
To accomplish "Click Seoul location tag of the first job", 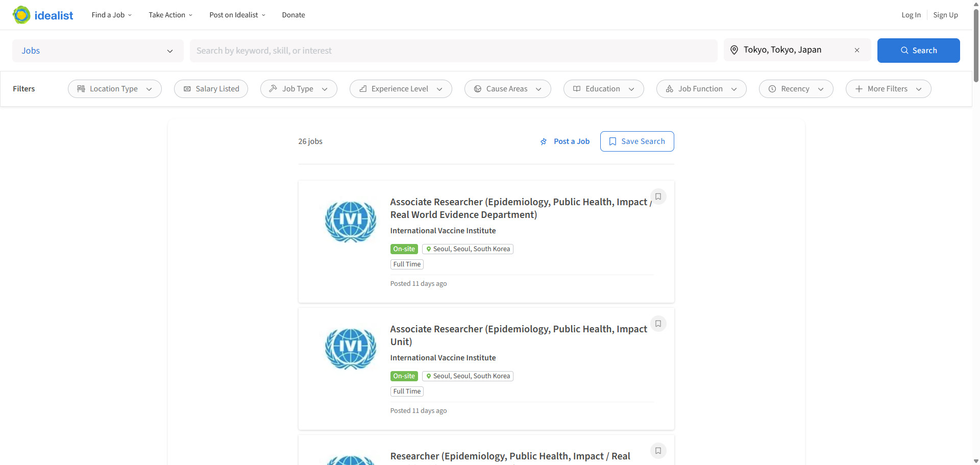I will pyautogui.click(x=468, y=249).
